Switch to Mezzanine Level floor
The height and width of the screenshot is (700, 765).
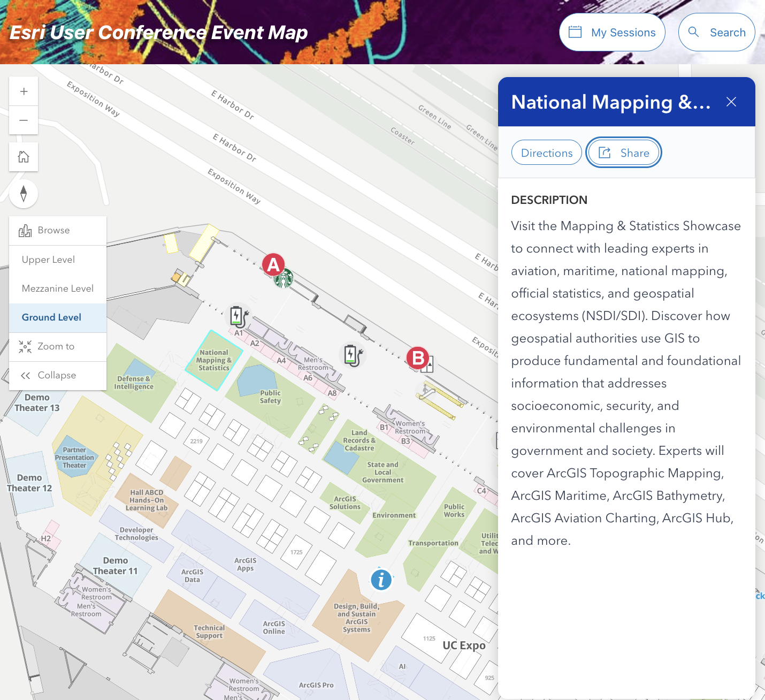click(58, 288)
